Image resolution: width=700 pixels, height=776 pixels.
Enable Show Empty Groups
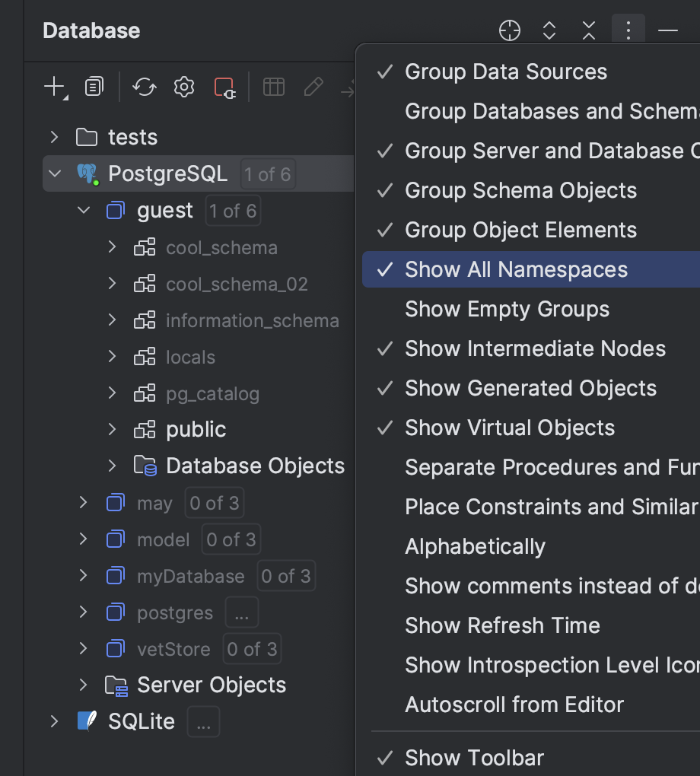[x=508, y=309]
